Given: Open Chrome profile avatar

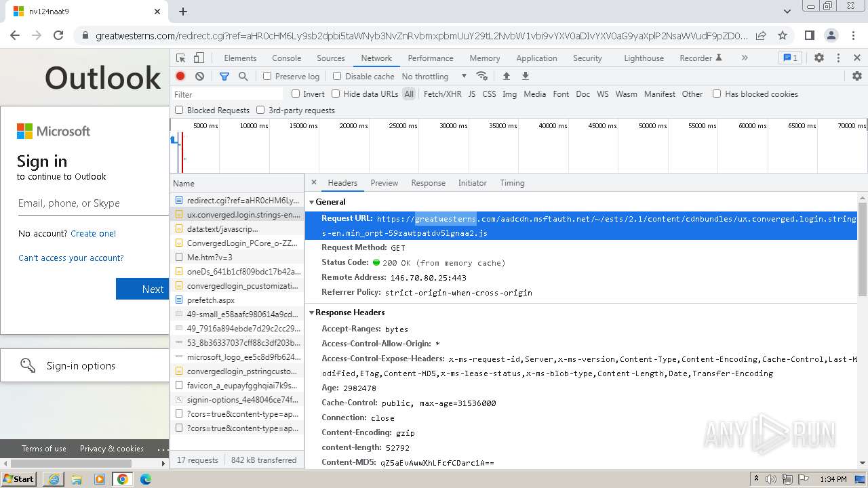Looking at the screenshot, I should click(831, 35).
